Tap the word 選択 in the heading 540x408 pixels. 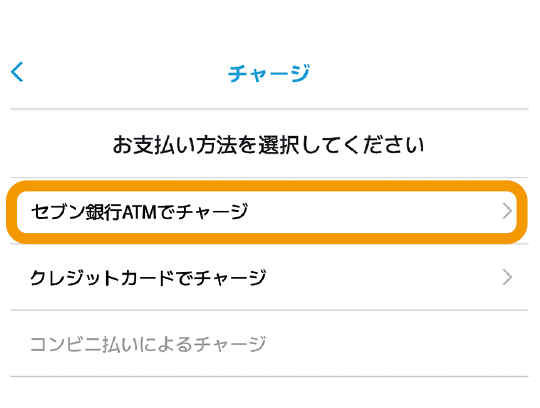[279, 145]
